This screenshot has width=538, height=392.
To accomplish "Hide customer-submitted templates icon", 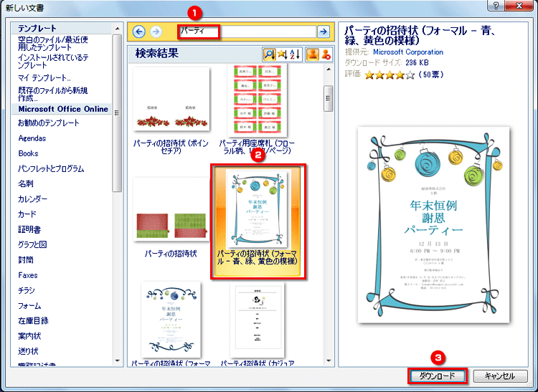I will point(326,54).
